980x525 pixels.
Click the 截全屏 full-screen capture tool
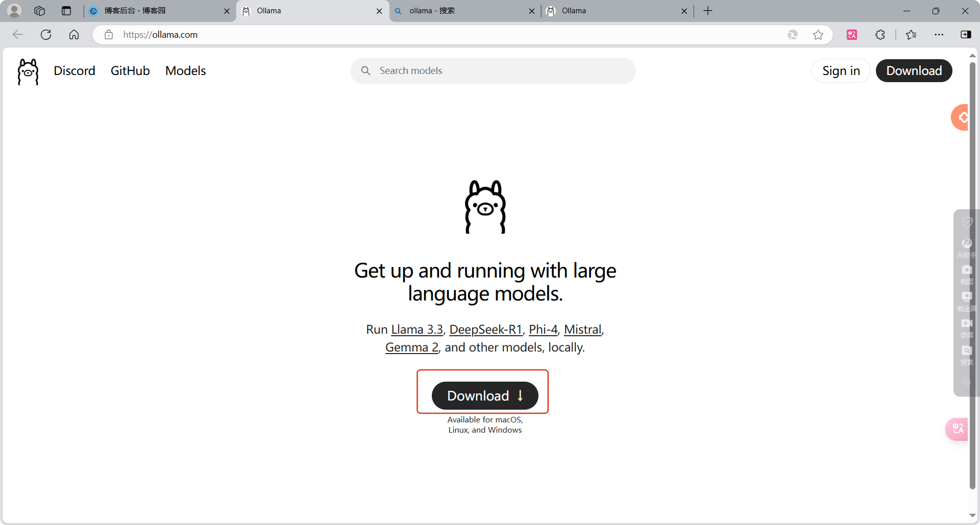[966, 302]
